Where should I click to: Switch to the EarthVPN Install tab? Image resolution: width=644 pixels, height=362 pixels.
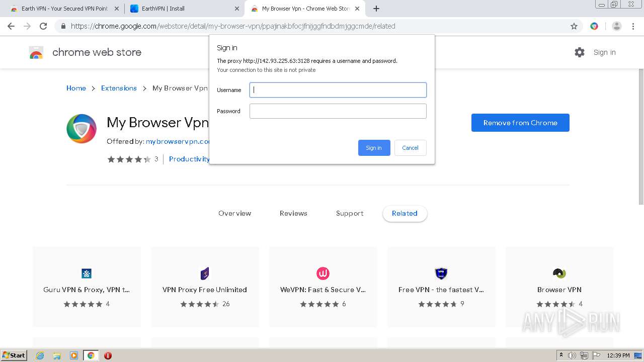click(184, 9)
